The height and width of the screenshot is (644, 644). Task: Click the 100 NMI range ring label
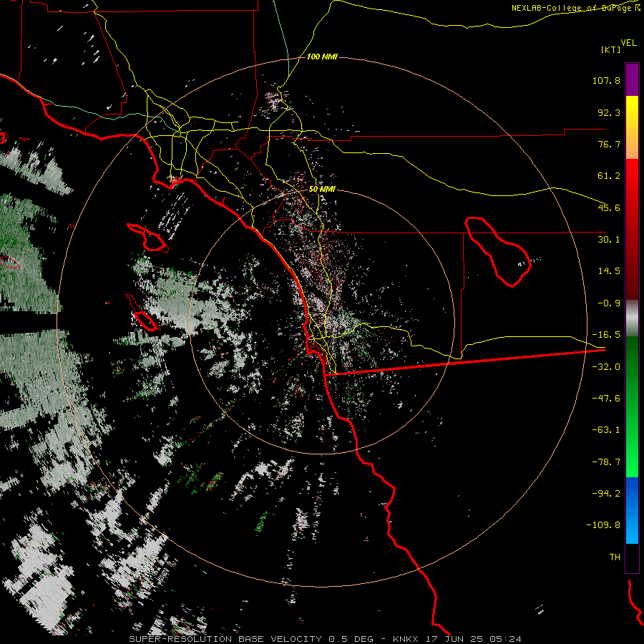coord(322,57)
